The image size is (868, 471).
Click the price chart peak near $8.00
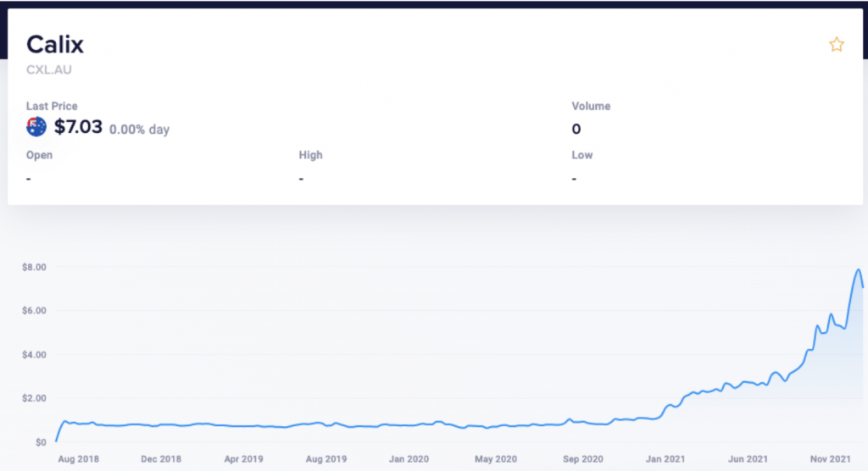859,270
